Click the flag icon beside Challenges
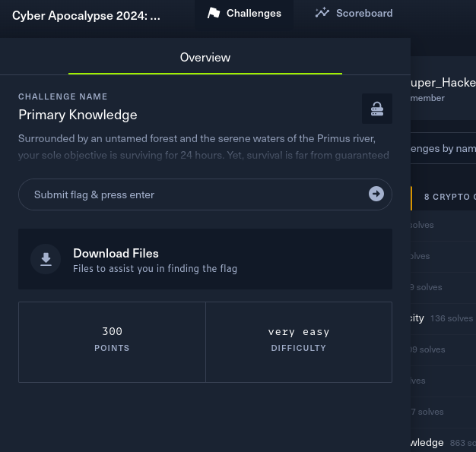Image resolution: width=476 pixels, height=452 pixels. click(x=214, y=13)
